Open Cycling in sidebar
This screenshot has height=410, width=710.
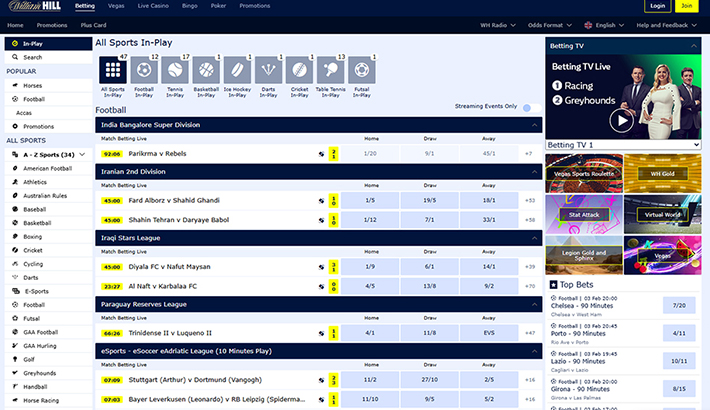coord(48,264)
